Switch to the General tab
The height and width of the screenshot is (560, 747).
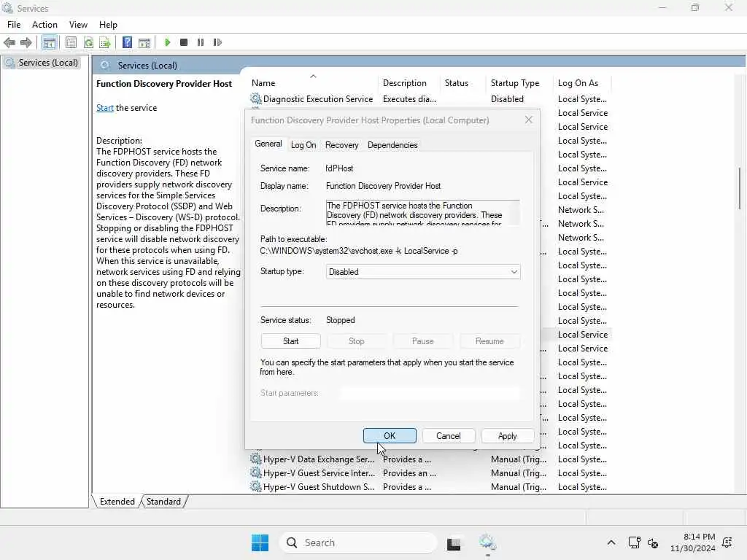tap(268, 144)
